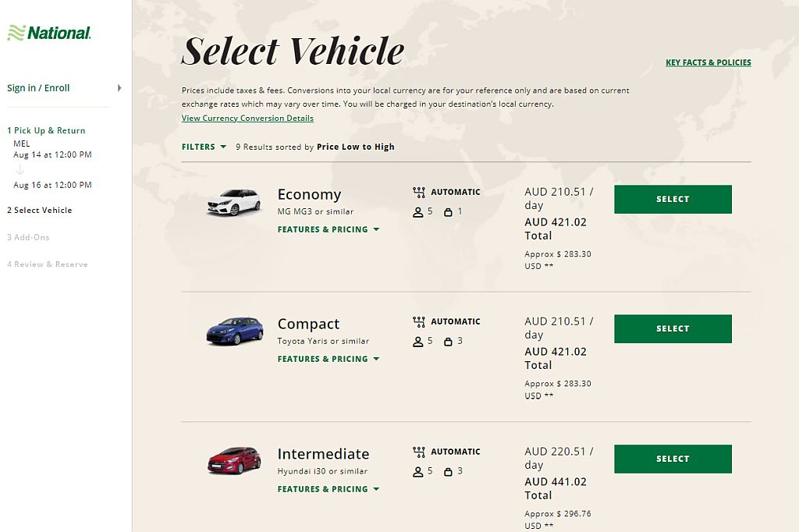Click the National logo
Image resolution: width=799 pixels, height=532 pixels.
50,33
